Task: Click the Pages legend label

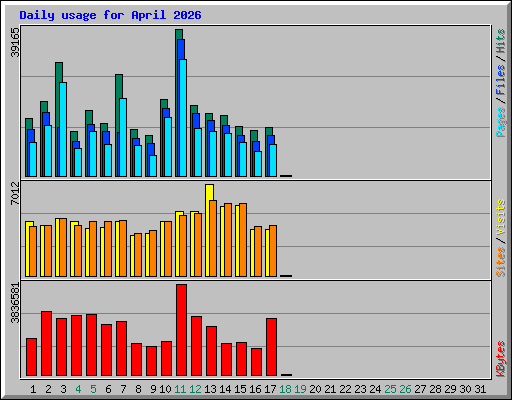Action: (x=501, y=122)
